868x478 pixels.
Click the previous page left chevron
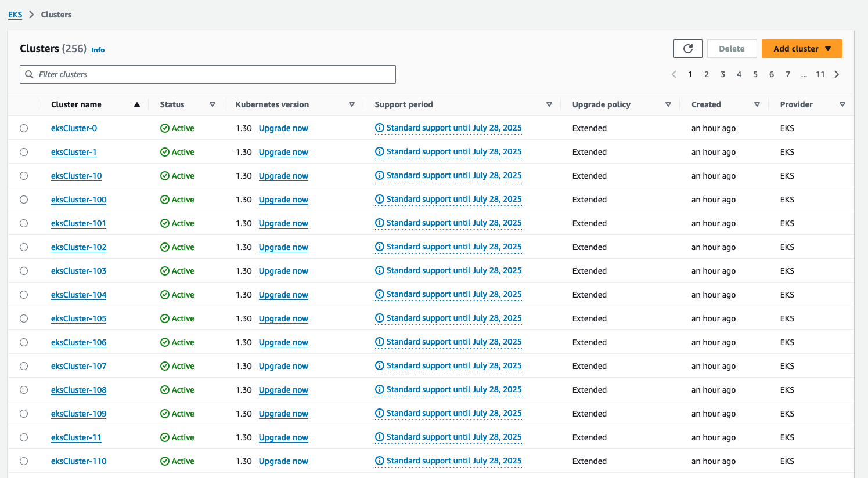point(674,74)
